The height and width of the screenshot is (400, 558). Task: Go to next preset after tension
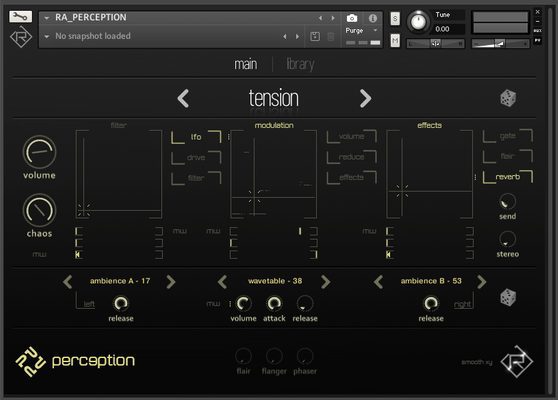click(365, 98)
